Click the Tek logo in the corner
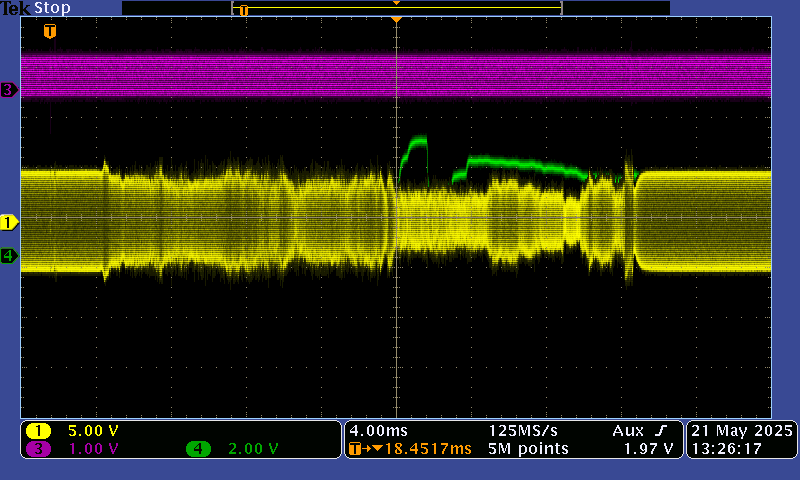The height and width of the screenshot is (480, 800). tap(16, 8)
